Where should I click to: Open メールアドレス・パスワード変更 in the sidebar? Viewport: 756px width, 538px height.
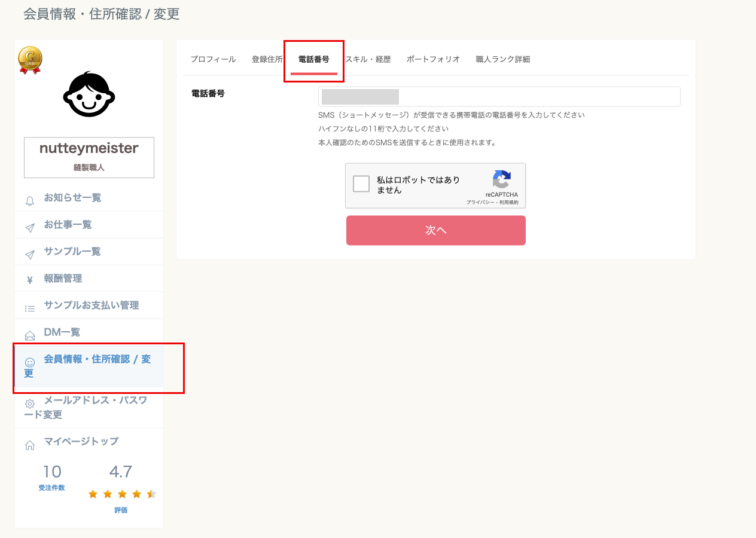(89, 408)
